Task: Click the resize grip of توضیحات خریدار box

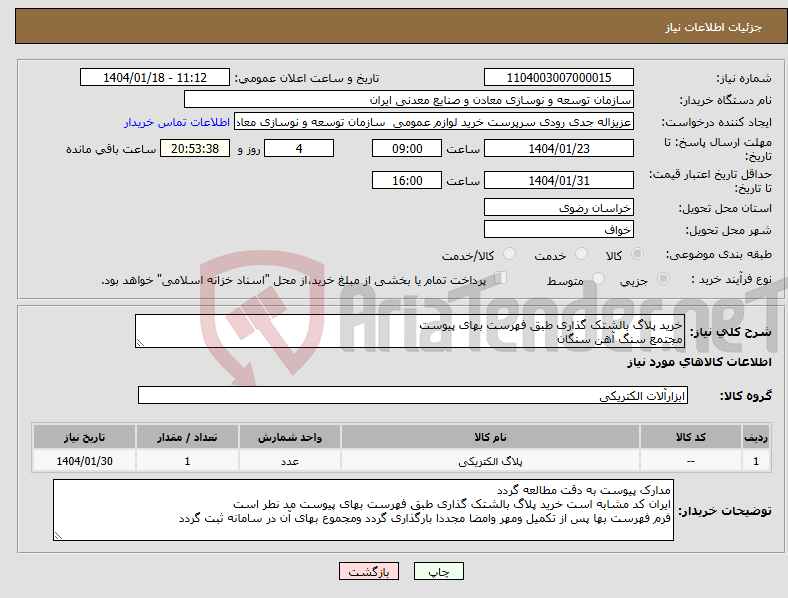Action: tap(58, 536)
